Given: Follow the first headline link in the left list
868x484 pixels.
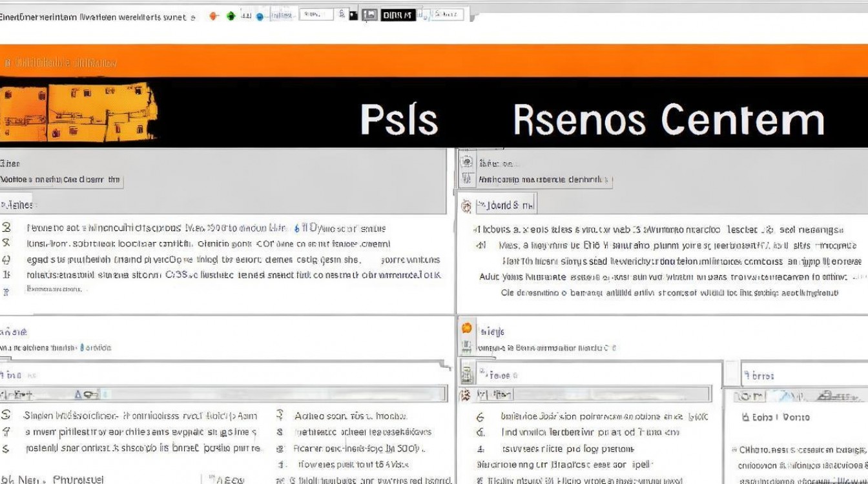Looking at the screenshot, I should [x=194, y=227].
